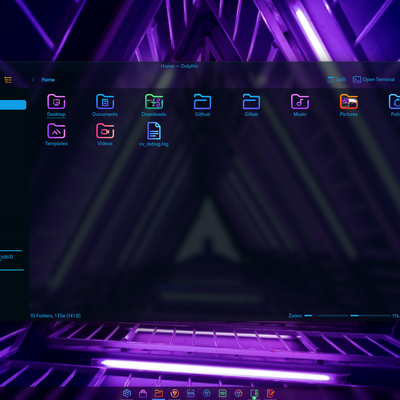The width and height of the screenshot is (400, 400).
Task: Click the Open Terminal button
Action: 374,80
